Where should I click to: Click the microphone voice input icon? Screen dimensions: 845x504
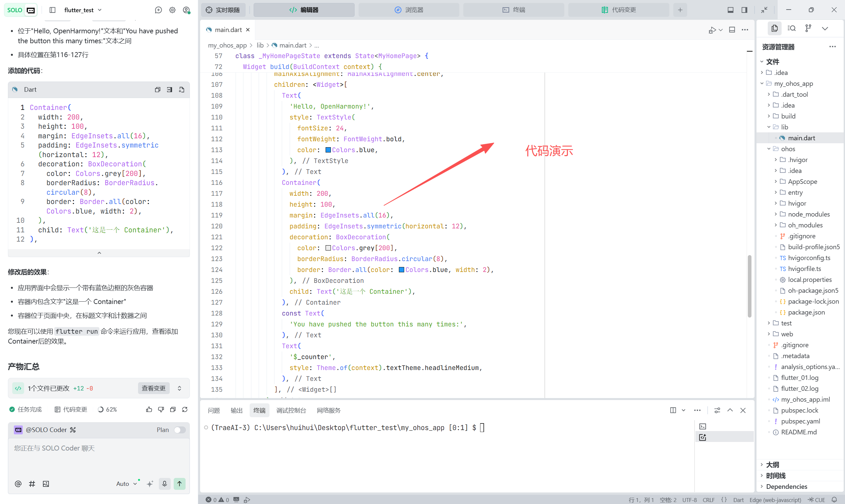[164, 484]
